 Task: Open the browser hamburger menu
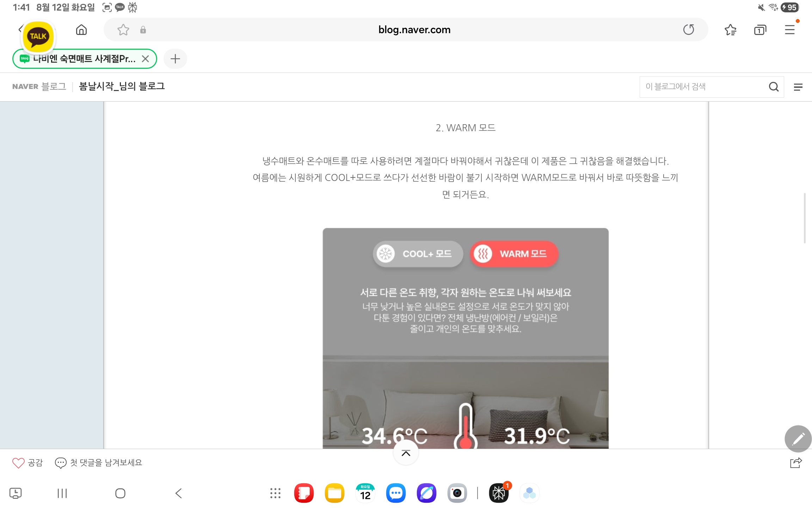[790, 30]
